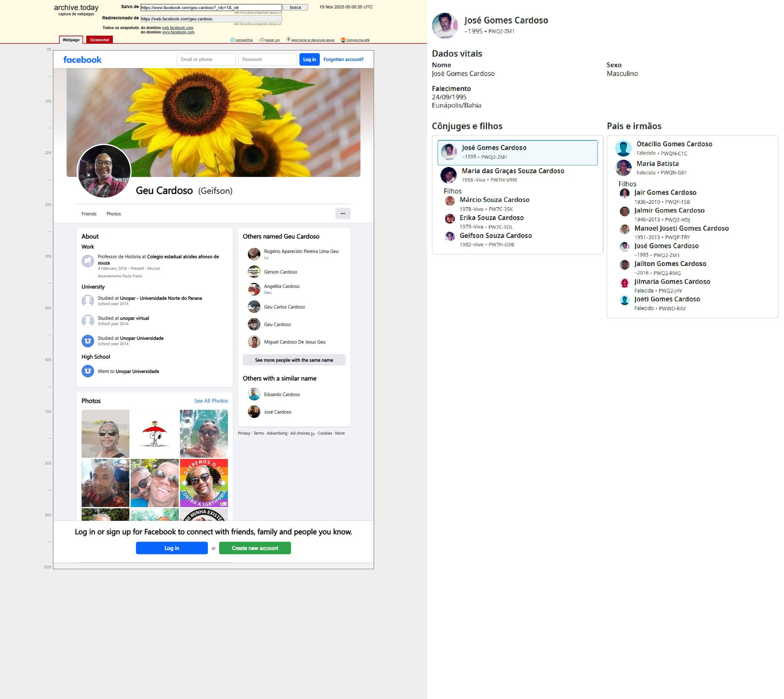
Task: Open the Snoopy red umbrella photo thumbnail
Action: click(154, 434)
